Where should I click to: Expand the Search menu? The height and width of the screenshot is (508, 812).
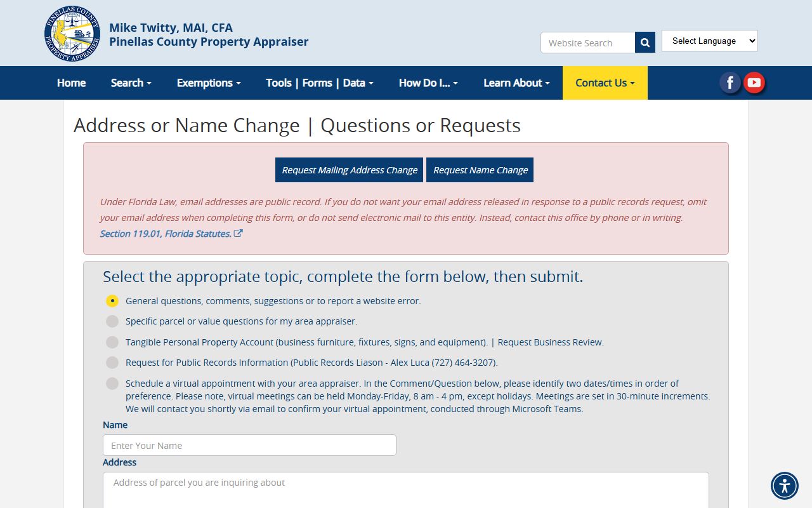[x=131, y=83]
